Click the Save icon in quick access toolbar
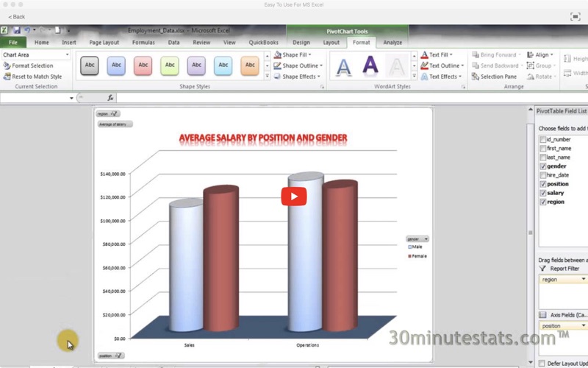 [x=17, y=30]
